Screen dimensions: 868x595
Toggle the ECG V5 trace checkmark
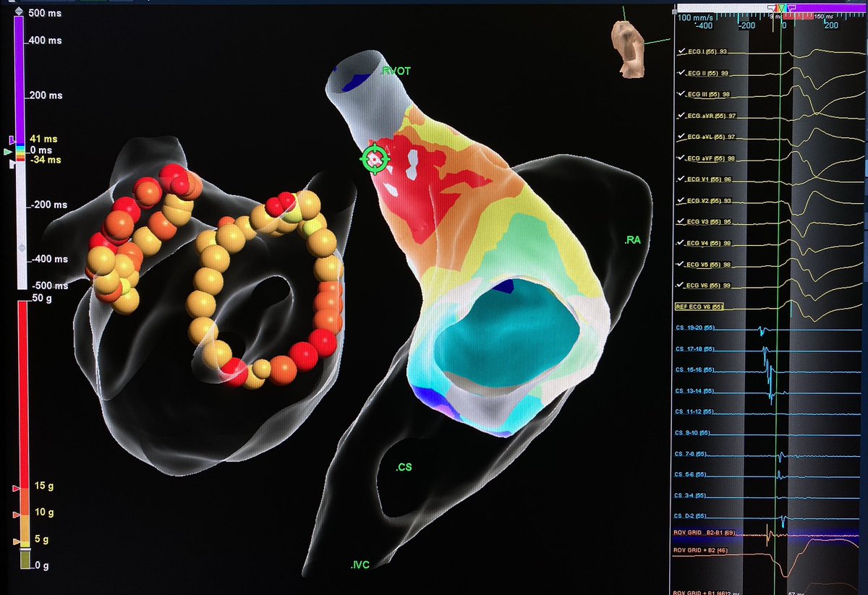click(x=680, y=264)
